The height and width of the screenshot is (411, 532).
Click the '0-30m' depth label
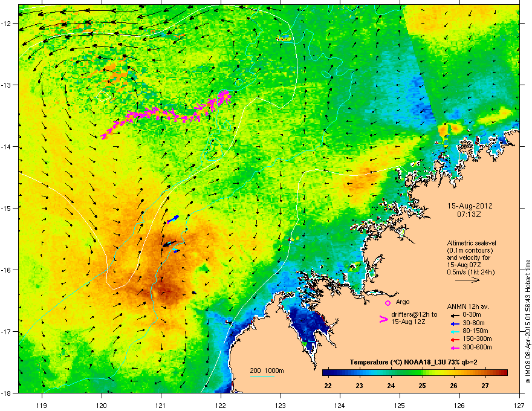(x=472, y=315)
